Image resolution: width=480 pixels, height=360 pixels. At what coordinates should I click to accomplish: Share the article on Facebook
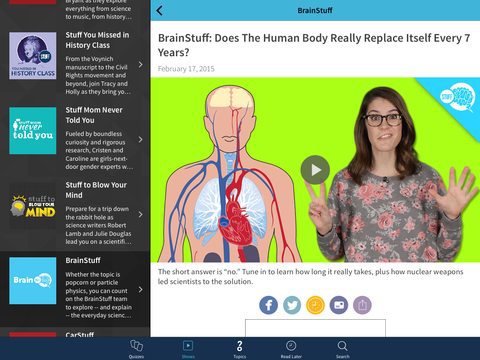(x=268, y=305)
